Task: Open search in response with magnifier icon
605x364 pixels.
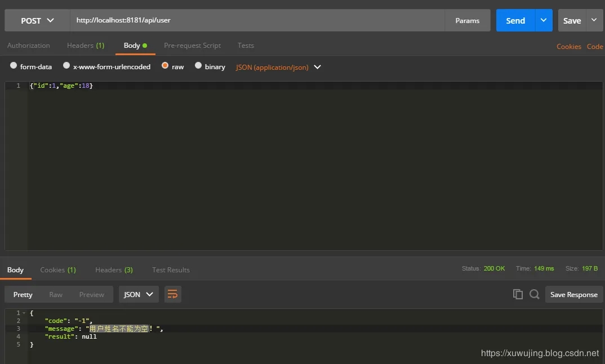Action: [535, 294]
